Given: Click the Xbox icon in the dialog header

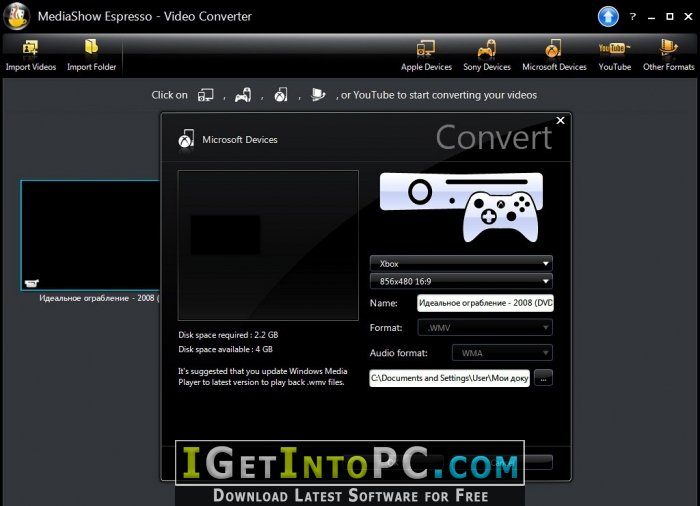Looking at the screenshot, I should click(x=186, y=140).
